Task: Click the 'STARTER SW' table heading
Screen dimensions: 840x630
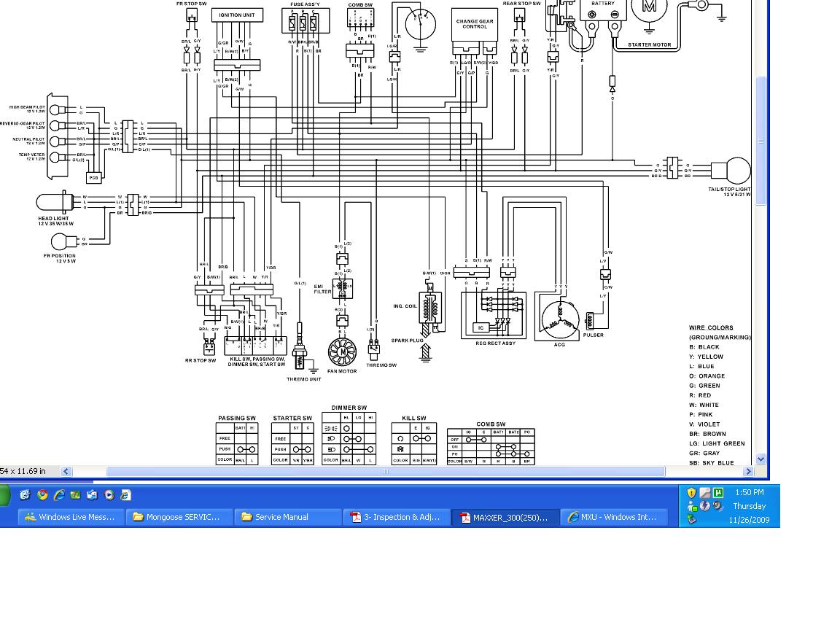Action: [292, 419]
